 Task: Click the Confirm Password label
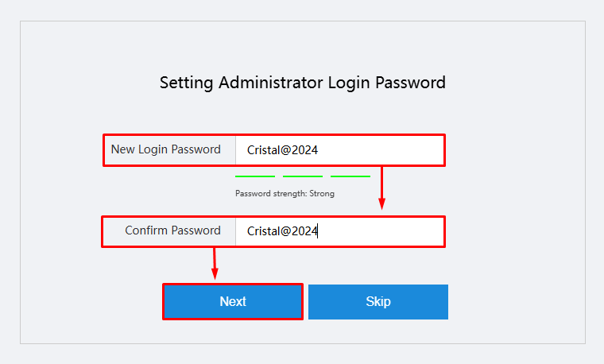pyautogui.click(x=172, y=230)
